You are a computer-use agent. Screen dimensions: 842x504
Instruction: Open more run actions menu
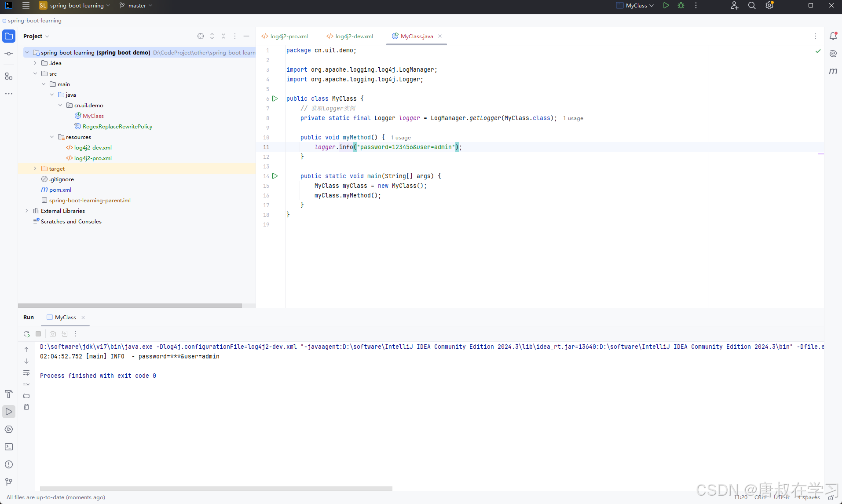coord(696,6)
